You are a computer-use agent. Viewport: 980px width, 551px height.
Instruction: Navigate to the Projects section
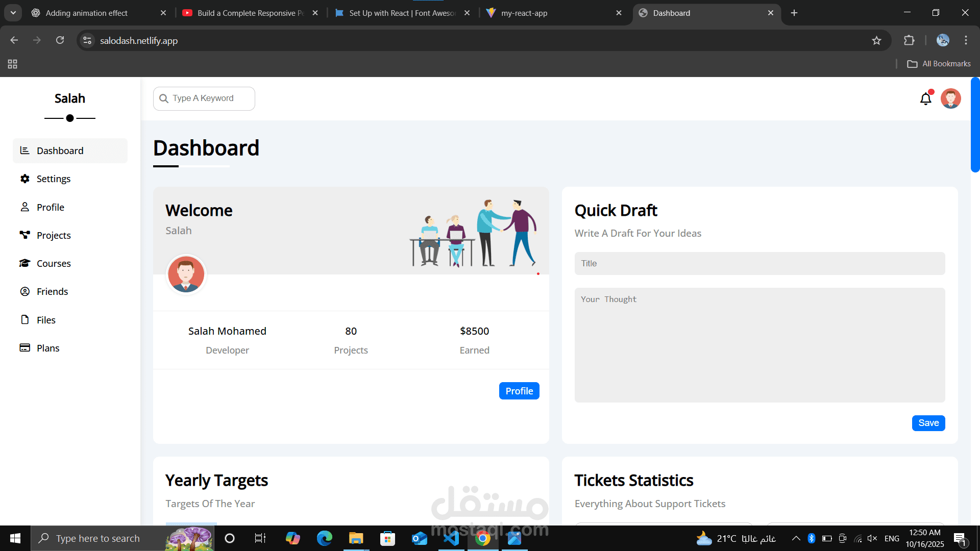pos(54,235)
